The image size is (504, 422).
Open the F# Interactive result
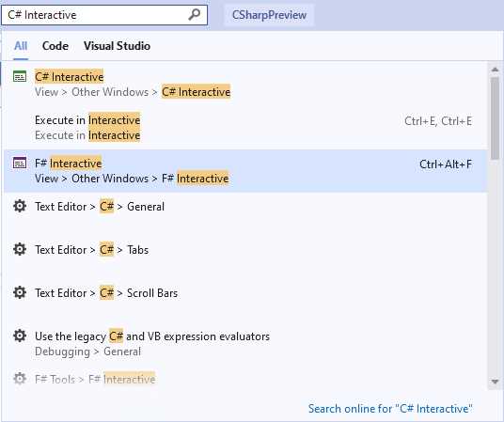245,171
